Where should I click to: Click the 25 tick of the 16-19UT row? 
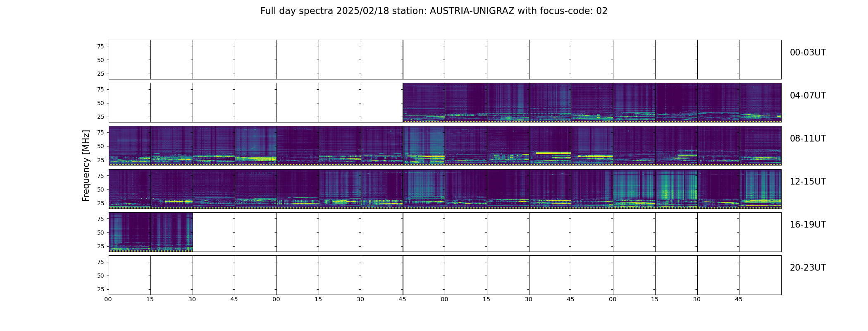pyautogui.click(x=100, y=246)
